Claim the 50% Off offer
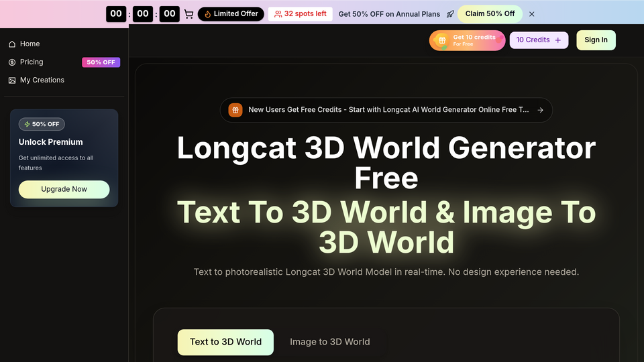This screenshot has height=362, width=644. [490, 14]
